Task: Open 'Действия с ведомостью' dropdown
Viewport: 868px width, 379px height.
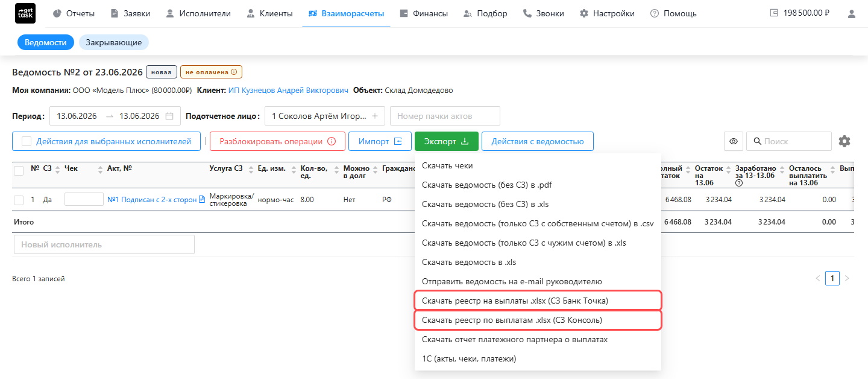Action: click(x=538, y=141)
